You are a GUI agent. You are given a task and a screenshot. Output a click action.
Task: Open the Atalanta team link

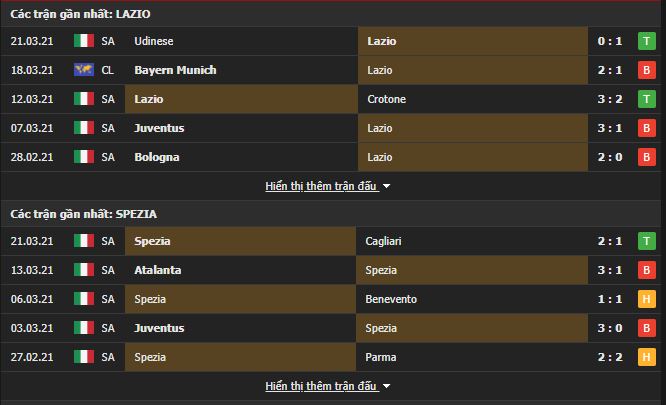158,270
